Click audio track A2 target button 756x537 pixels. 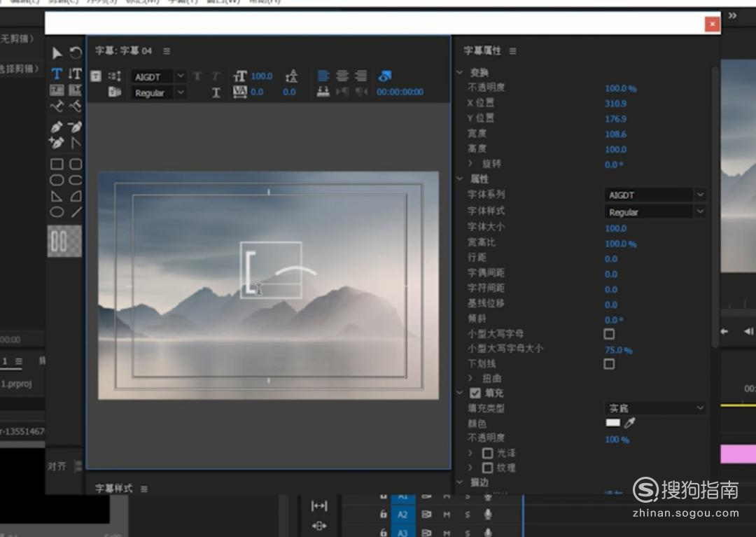pos(402,515)
